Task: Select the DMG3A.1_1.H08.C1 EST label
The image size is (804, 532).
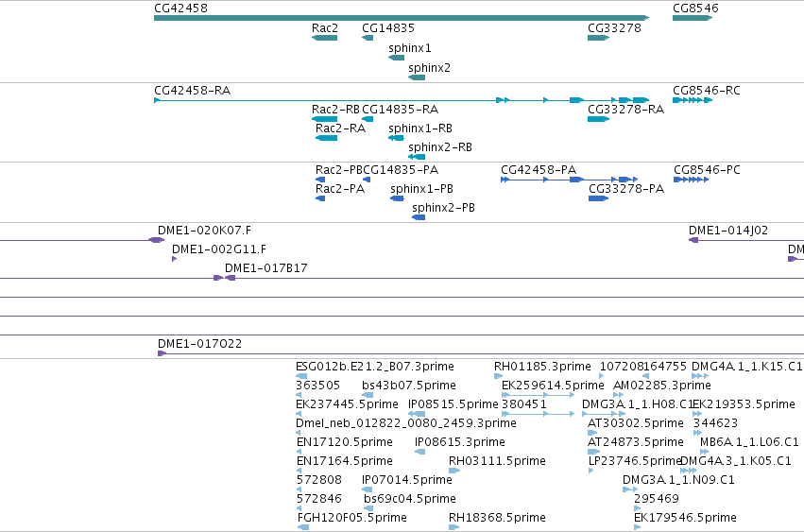Action: click(637, 404)
